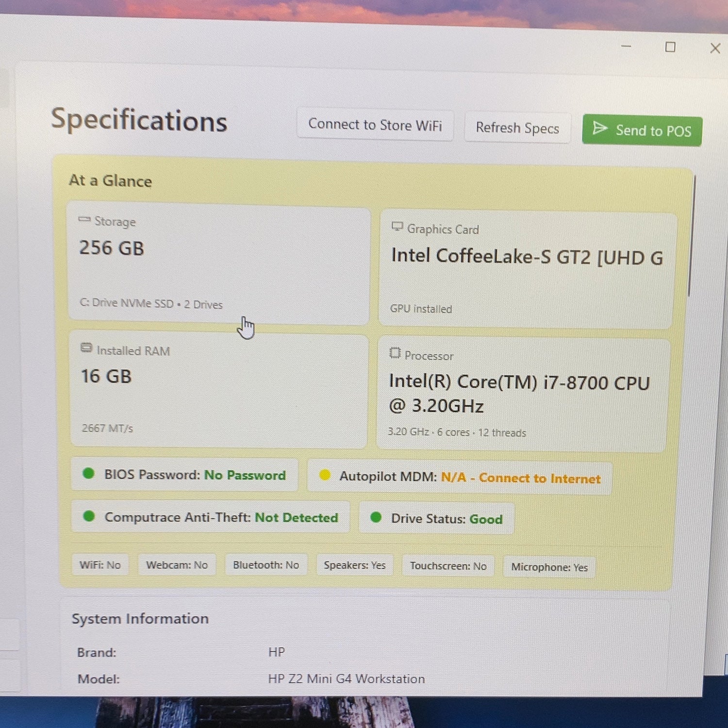Viewport: 728px width, 728px height.
Task: Click the C: Drive NVMe SSD subtitle
Action: point(151,304)
